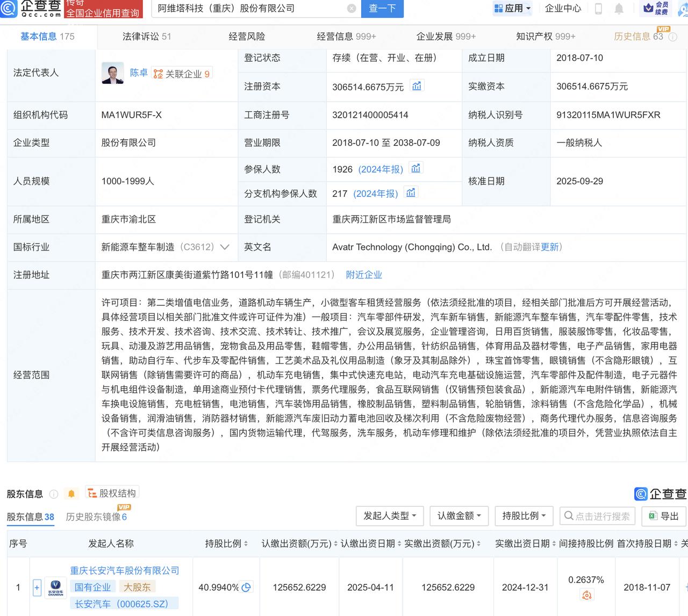Image resolution: width=688 pixels, height=616 pixels.
Task: Open the 2024年报 link beside 1926
Action: pyautogui.click(x=381, y=169)
